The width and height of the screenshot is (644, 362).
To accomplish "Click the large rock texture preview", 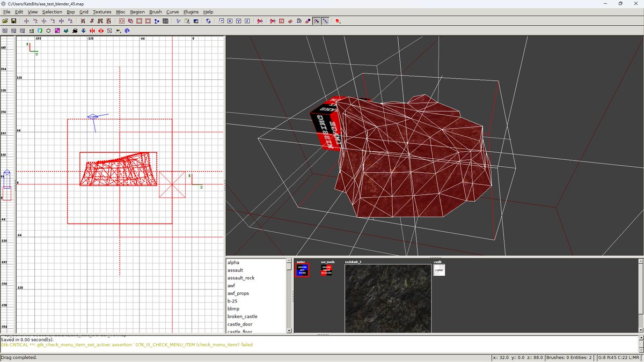I will [x=387, y=298].
